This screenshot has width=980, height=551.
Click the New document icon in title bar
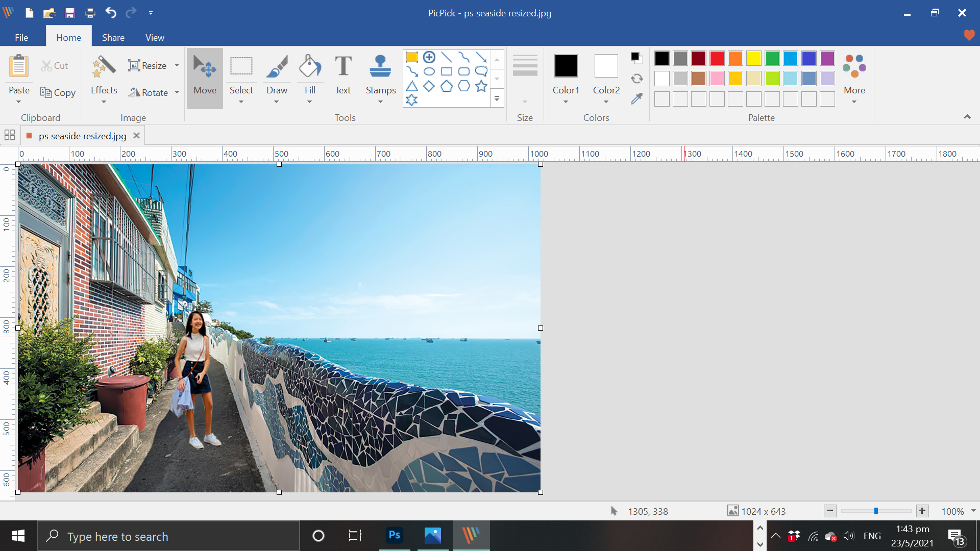click(x=29, y=13)
